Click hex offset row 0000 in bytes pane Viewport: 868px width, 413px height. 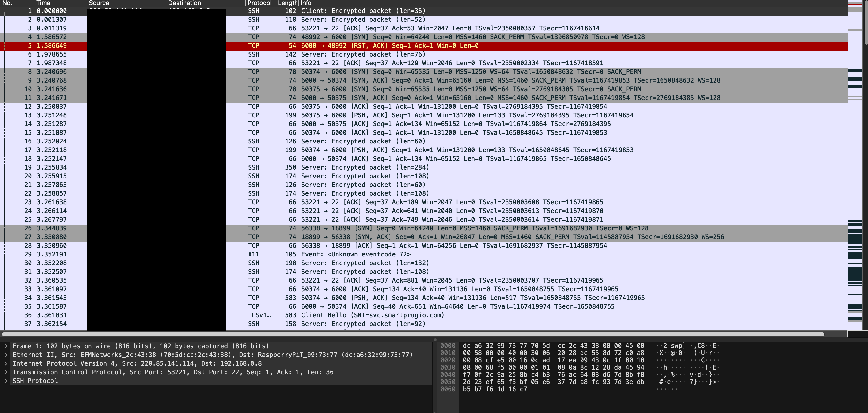point(448,346)
